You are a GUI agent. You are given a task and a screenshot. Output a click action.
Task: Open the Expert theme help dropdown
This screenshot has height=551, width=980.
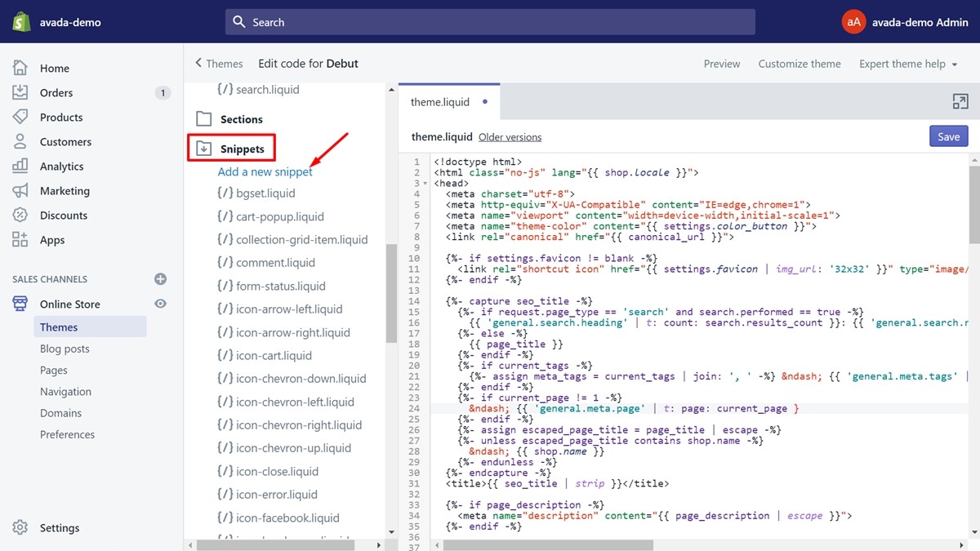pyautogui.click(x=908, y=64)
